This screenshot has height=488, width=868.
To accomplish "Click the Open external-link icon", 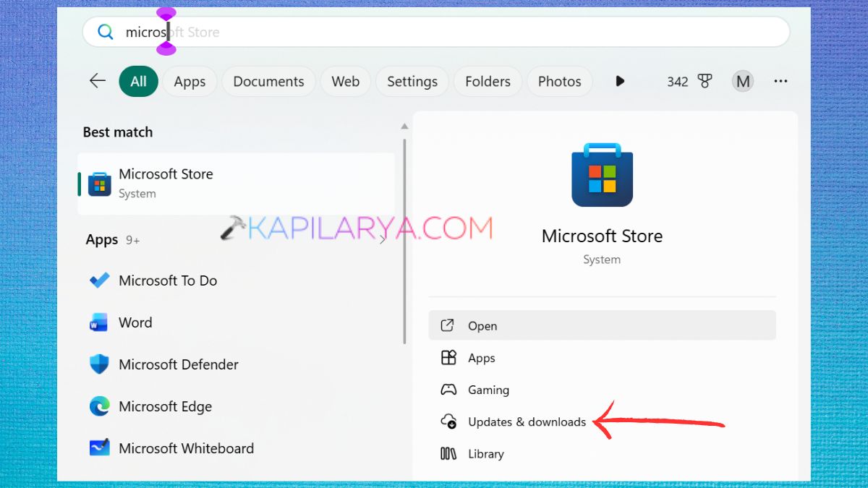I will pos(448,325).
